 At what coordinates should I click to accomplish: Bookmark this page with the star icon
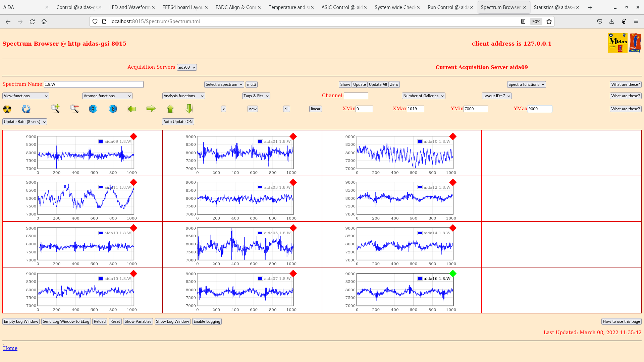[x=549, y=21]
